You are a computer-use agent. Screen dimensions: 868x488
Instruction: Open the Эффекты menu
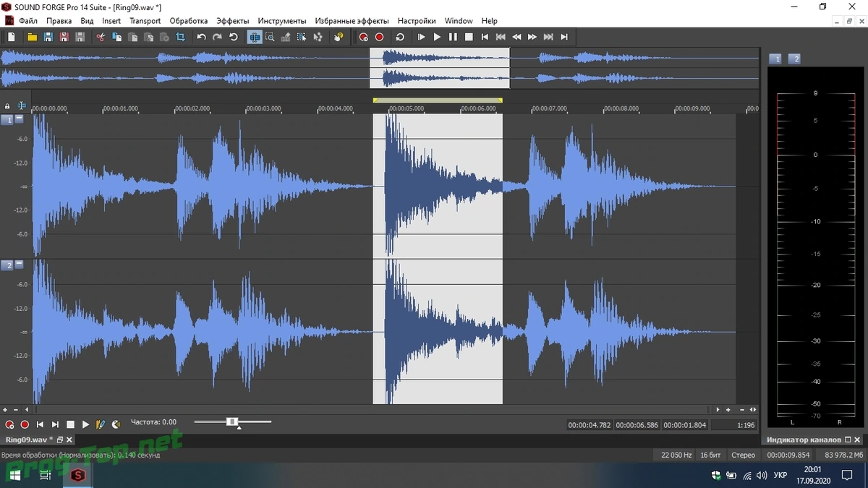(x=232, y=21)
